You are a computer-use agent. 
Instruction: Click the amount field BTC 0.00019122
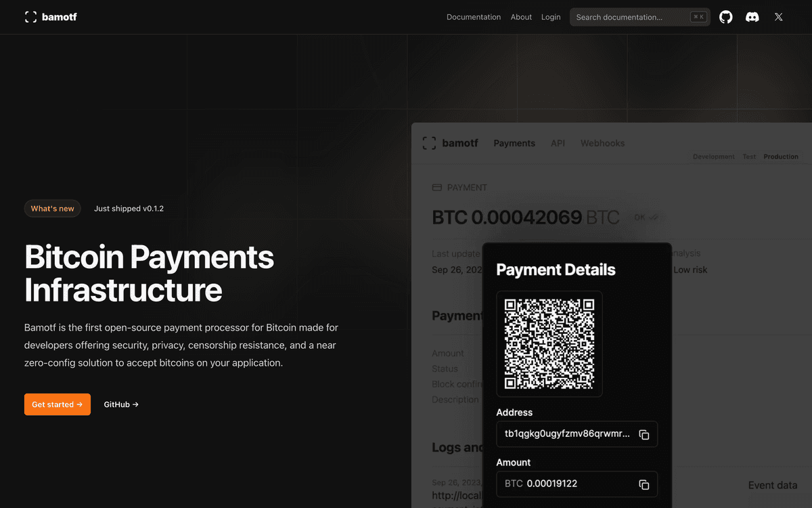(577, 484)
